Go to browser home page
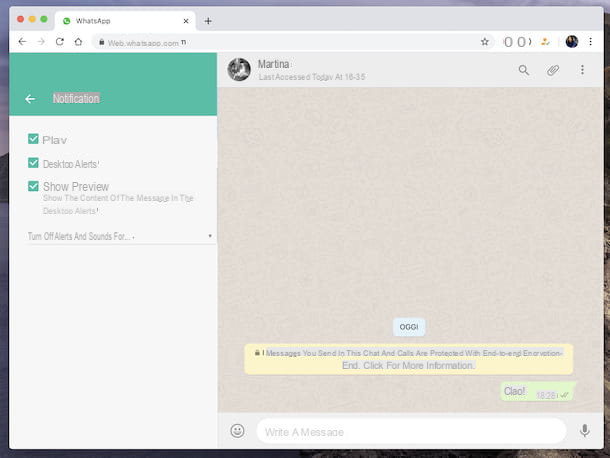 pyautogui.click(x=78, y=42)
